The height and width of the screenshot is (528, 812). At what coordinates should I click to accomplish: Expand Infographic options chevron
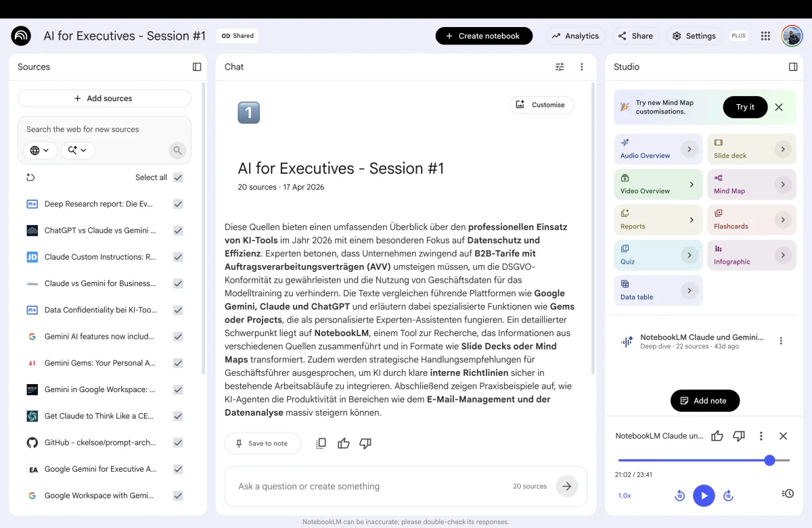[783, 255]
